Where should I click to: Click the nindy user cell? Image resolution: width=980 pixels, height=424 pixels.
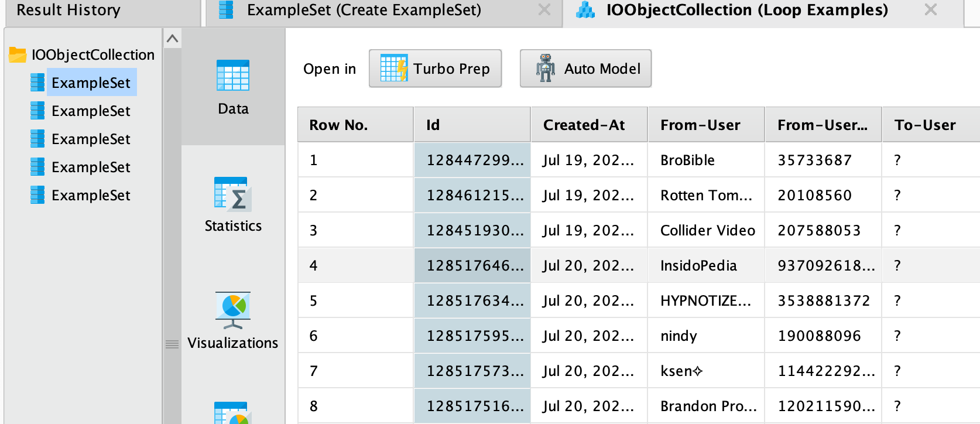(x=707, y=336)
